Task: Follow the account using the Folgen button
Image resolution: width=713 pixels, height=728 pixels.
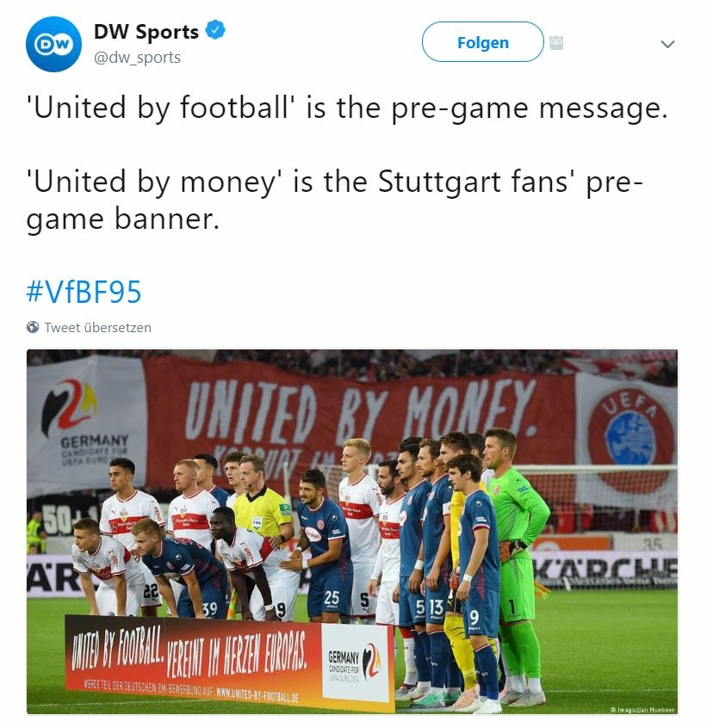Action: click(x=482, y=42)
